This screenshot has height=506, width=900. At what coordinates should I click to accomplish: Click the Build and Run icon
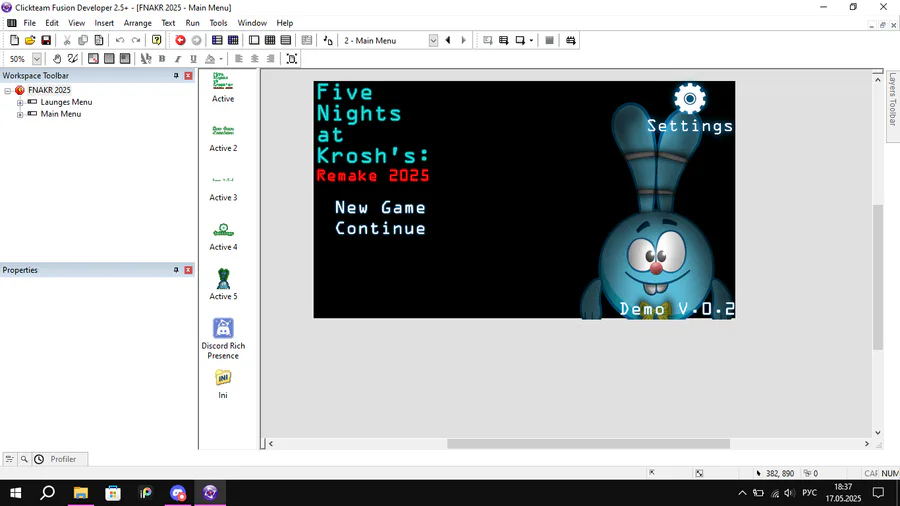[x=571, y=40]
